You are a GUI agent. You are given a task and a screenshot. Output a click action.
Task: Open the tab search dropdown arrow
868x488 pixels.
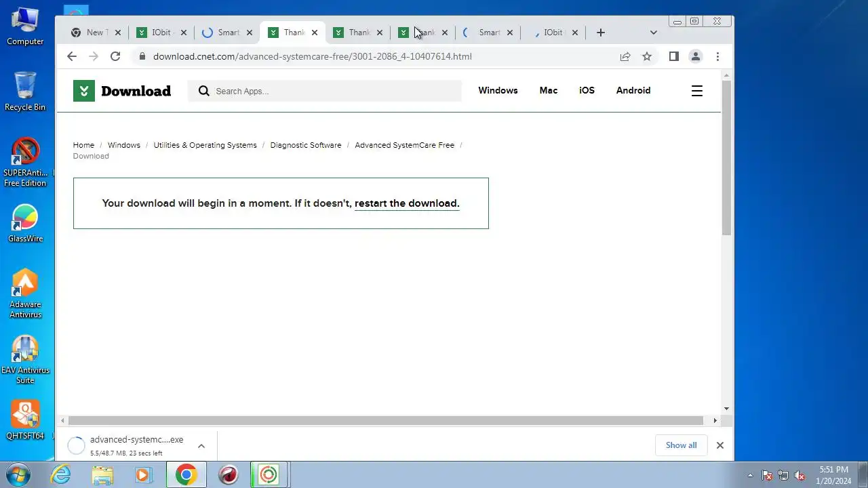point(653,33)
